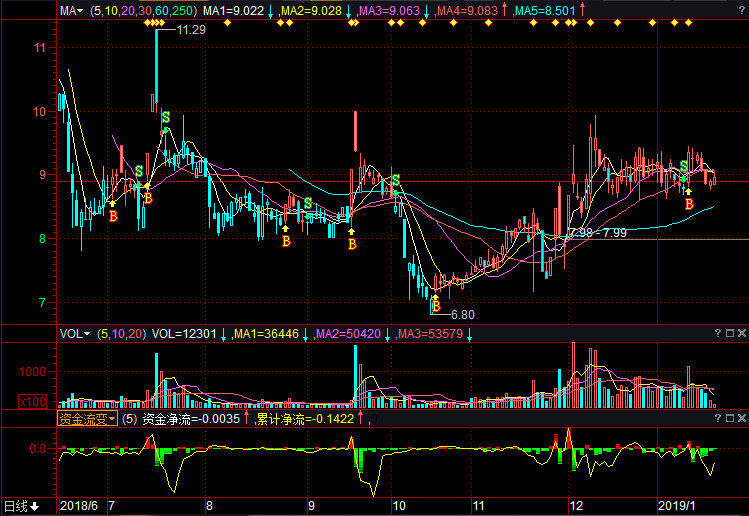This screenshot has height=516, width=749.
Task: Open the VOL indicator dropdown
Action: point(75,333)
